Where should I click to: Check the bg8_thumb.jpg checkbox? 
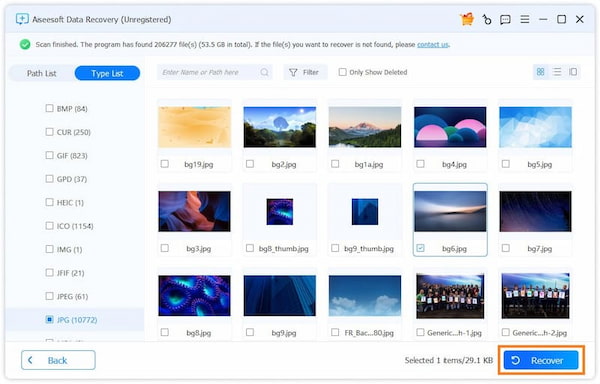(250, 248)
